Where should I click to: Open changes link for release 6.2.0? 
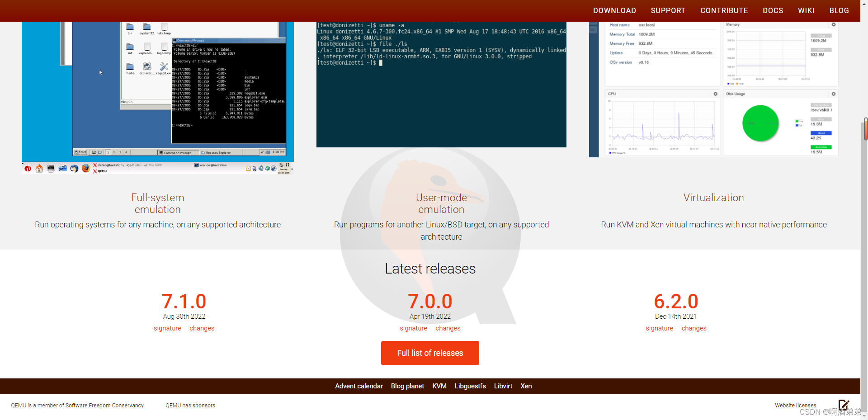tap(693, 328)
